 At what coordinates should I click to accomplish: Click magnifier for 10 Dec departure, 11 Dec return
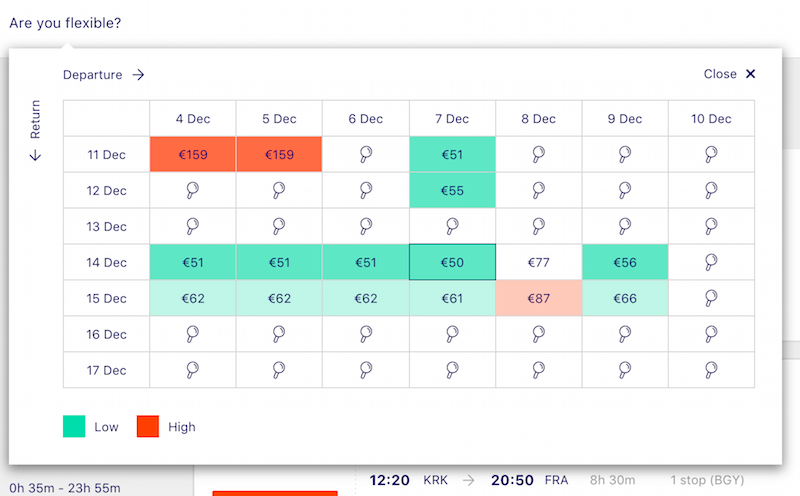point(711,154)
